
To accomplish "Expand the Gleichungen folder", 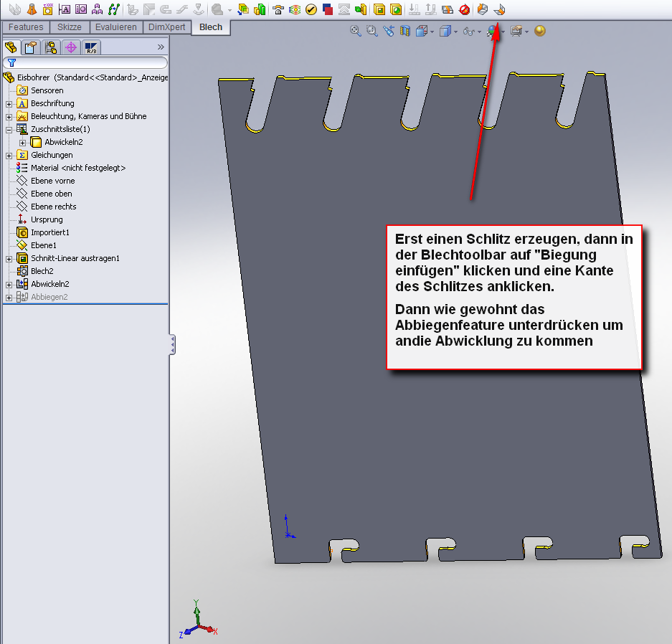I will coord(9,155).
